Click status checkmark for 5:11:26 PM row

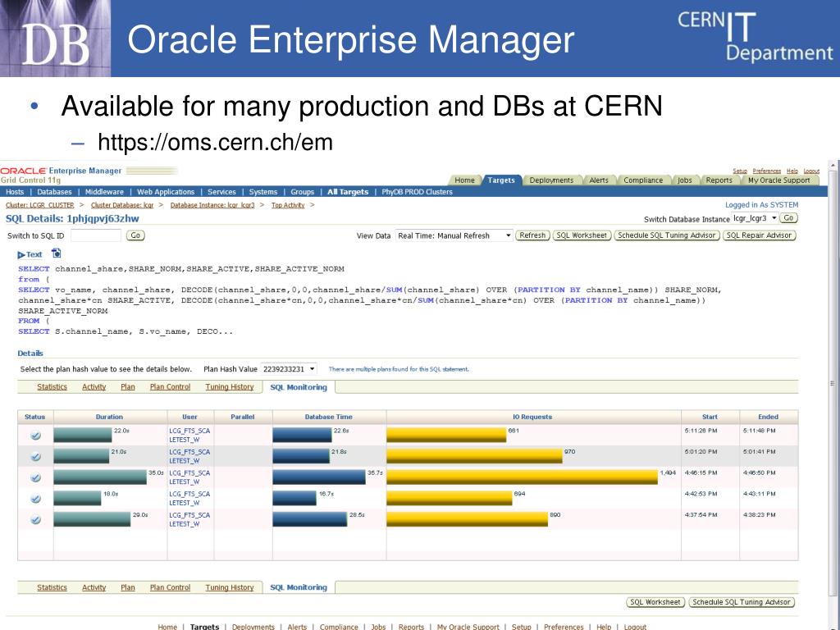[35, 436]
